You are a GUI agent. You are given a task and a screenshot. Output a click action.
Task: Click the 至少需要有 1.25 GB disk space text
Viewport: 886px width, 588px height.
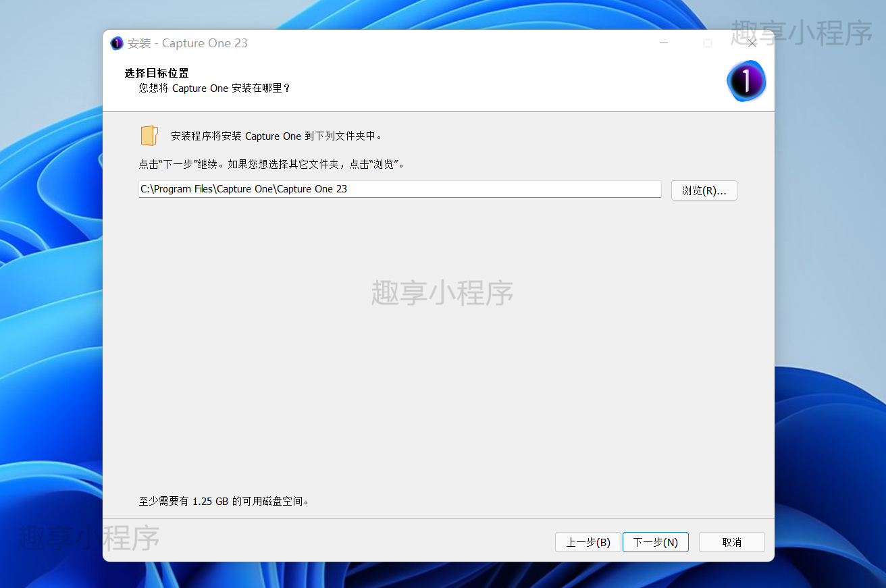pos(224,502)
